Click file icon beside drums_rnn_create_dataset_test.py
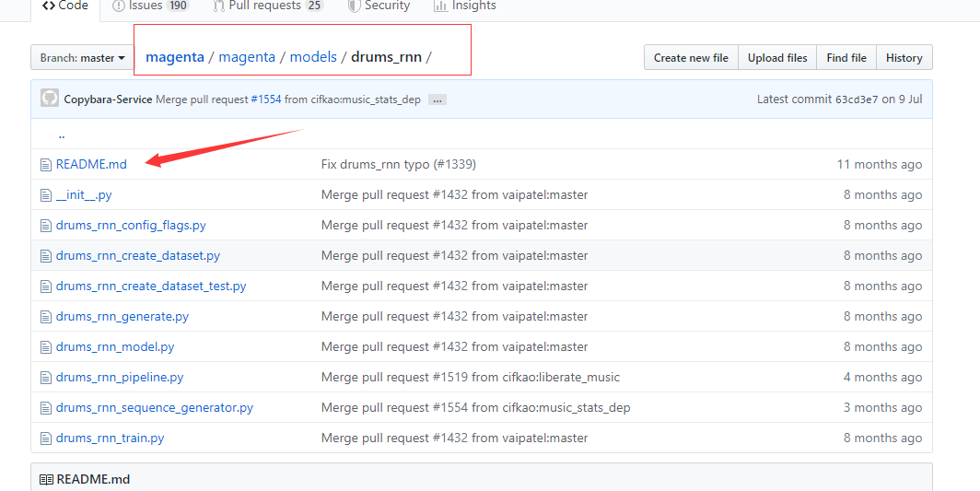 [x=46, y=286]
